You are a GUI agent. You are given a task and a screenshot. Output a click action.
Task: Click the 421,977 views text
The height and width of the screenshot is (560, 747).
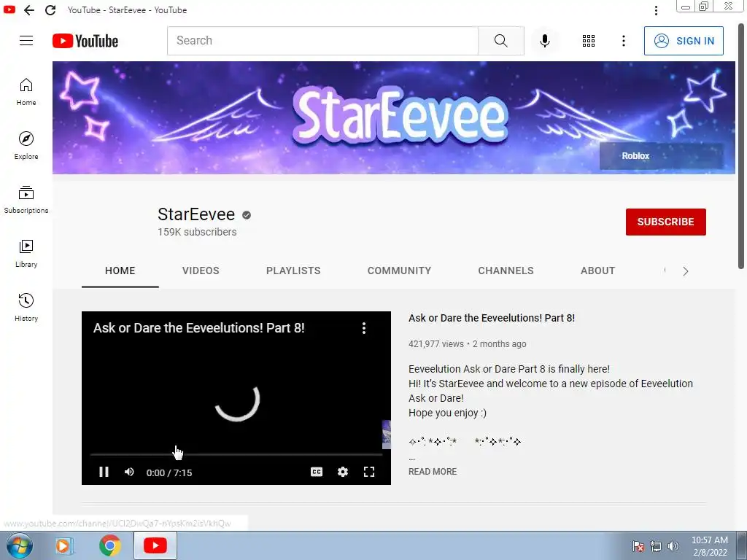pyautogui.click(x=436, y=344)
